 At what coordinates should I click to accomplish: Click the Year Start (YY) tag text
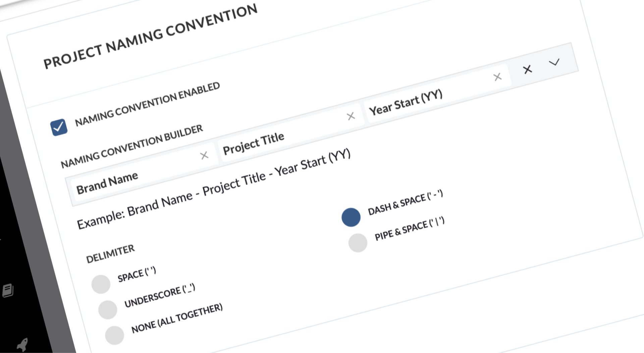coord(406,103)
